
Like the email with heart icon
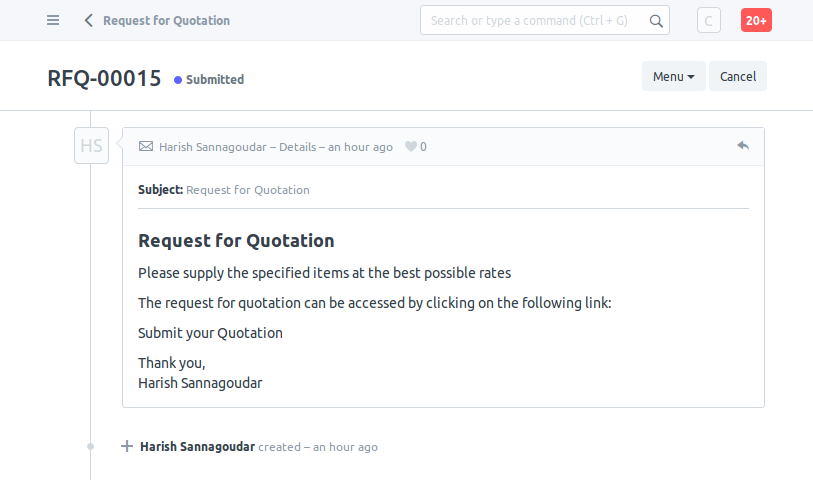tap(411, 147)
